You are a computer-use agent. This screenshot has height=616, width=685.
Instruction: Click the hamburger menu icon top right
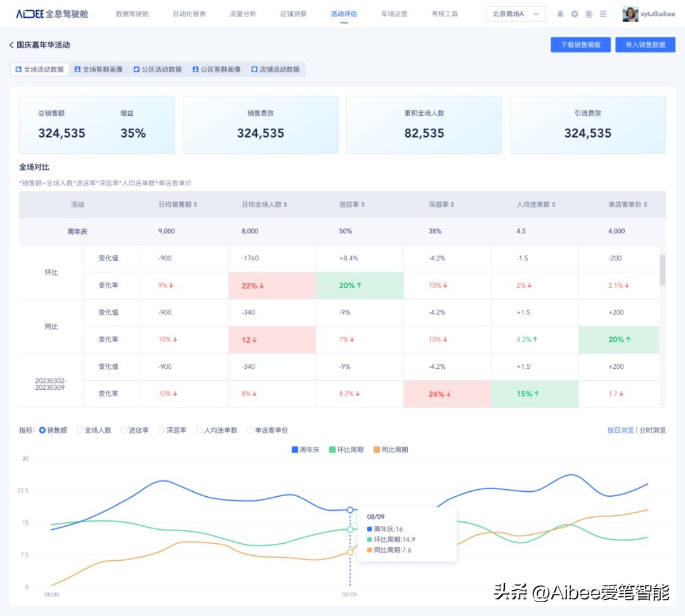coord(603,13)
